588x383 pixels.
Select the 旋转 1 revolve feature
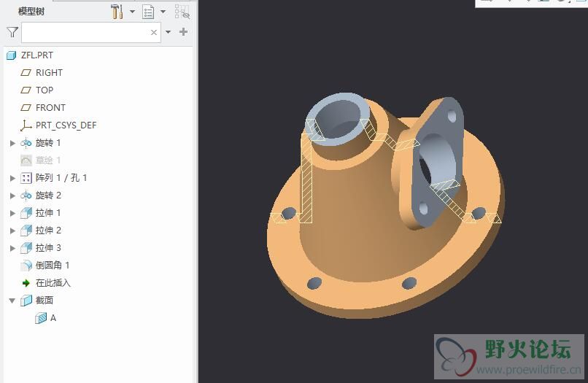click(48, 143)
